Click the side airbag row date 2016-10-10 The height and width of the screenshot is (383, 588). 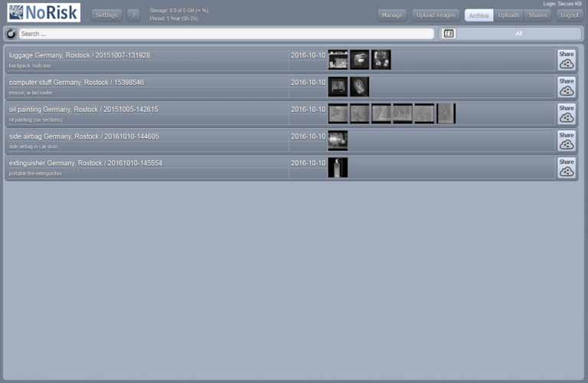308,136
